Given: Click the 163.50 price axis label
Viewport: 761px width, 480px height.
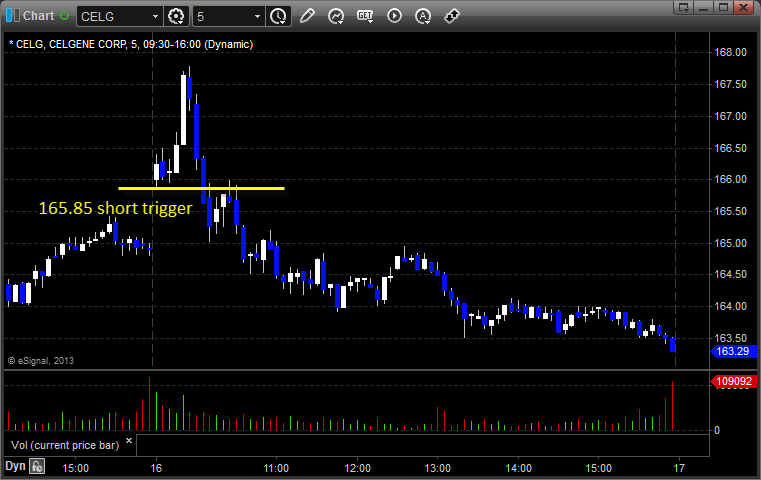Looking at the screenshot, I should tap(730, 338).
